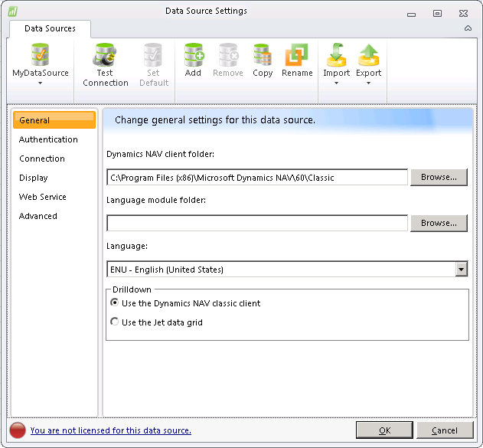
Task: Open the Web Service settings page
Action: 43,197
